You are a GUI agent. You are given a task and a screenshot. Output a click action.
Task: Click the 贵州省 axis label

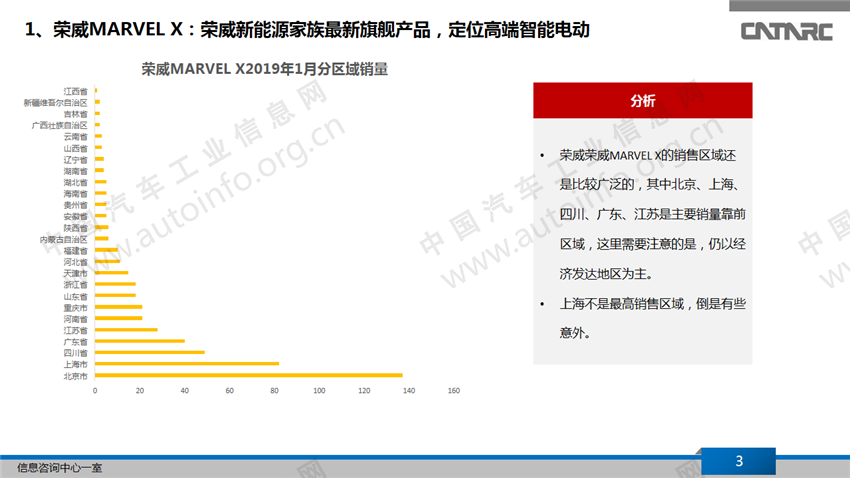click(x=75, y=205)
